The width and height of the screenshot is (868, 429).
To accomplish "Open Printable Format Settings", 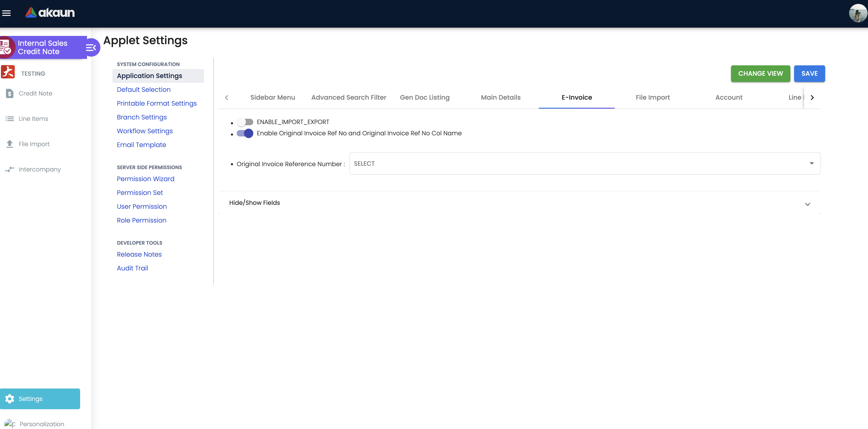I will point(157,103).
